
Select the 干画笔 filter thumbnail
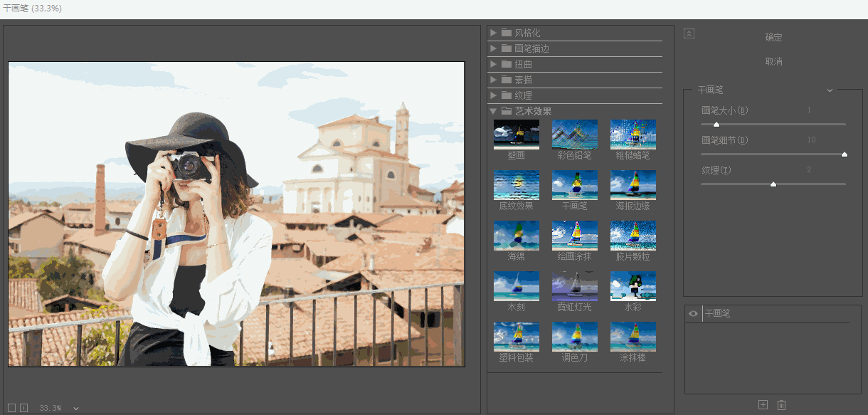click(x=575, y=184)
